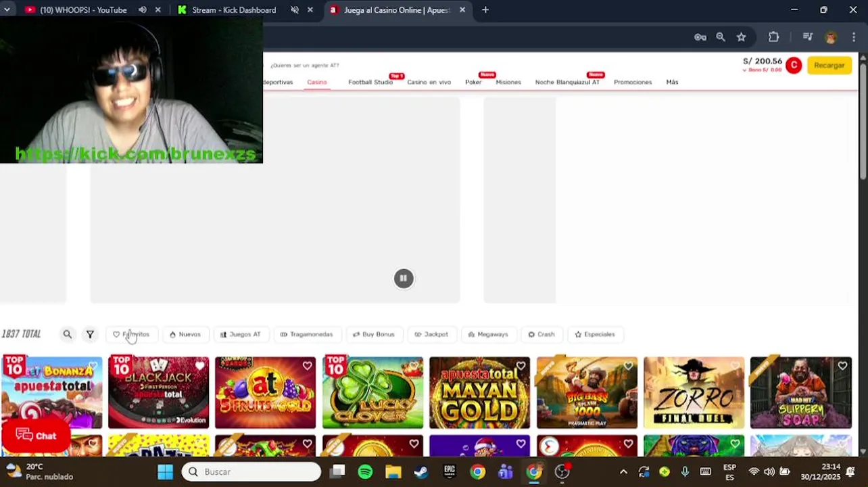Show the Tragamonedas category
This screenshot has height=487, width=868.
coord(306,334)
